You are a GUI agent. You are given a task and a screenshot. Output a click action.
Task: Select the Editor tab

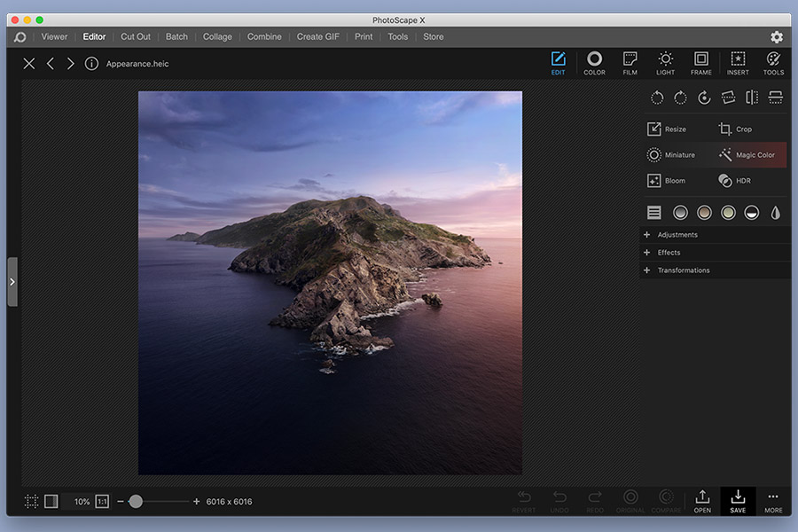(94, 36)
